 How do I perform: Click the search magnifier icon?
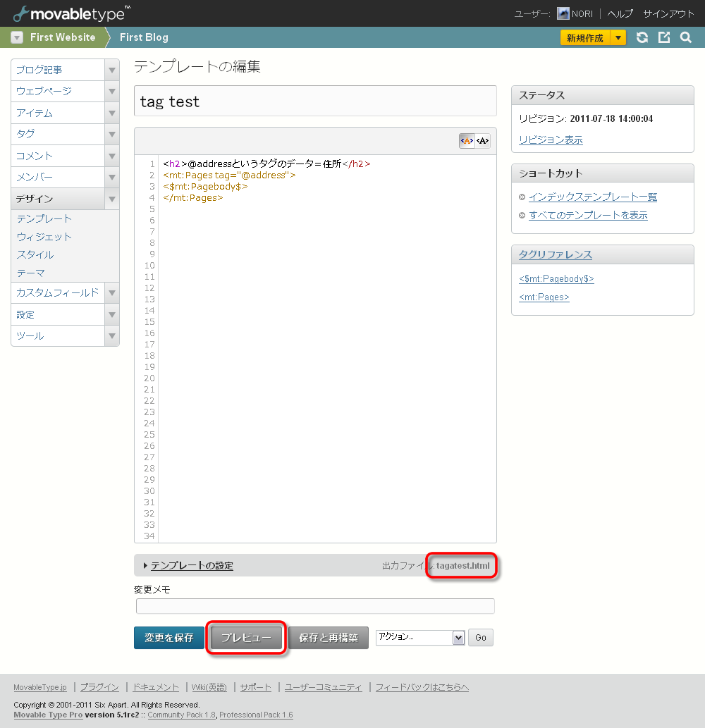pyautogui.click(x=686, y=38)
